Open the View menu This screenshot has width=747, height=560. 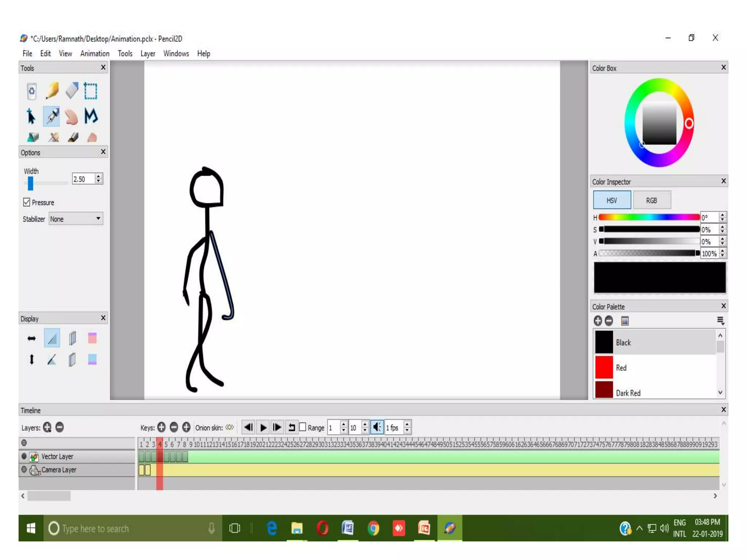pyautogui.click(x=66, y=54)
